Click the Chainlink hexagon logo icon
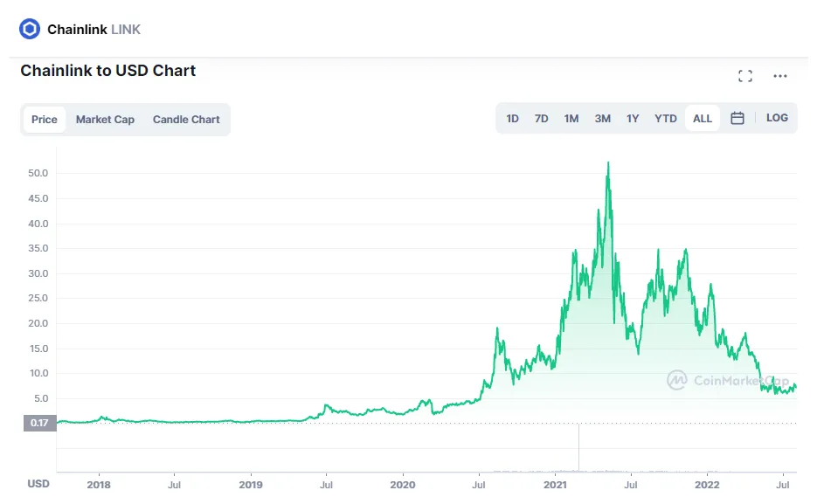The height and width of the screenshot is (504, 817). [30, 29]
